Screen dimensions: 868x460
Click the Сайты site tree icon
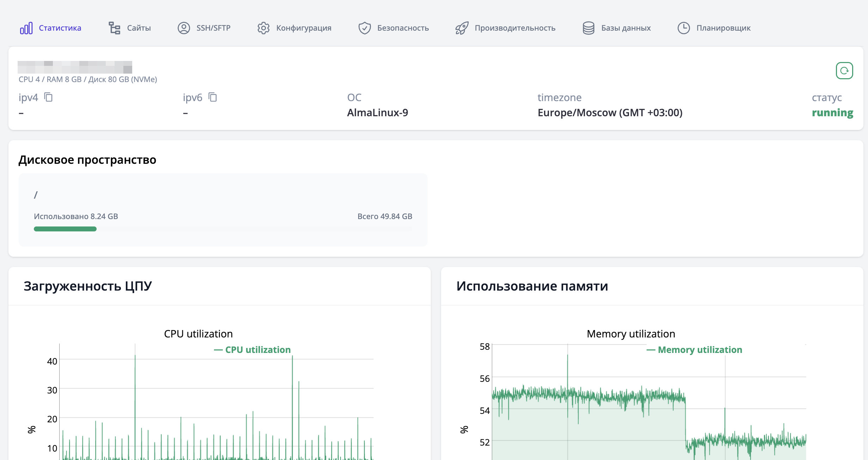click(x=114, y=28)
